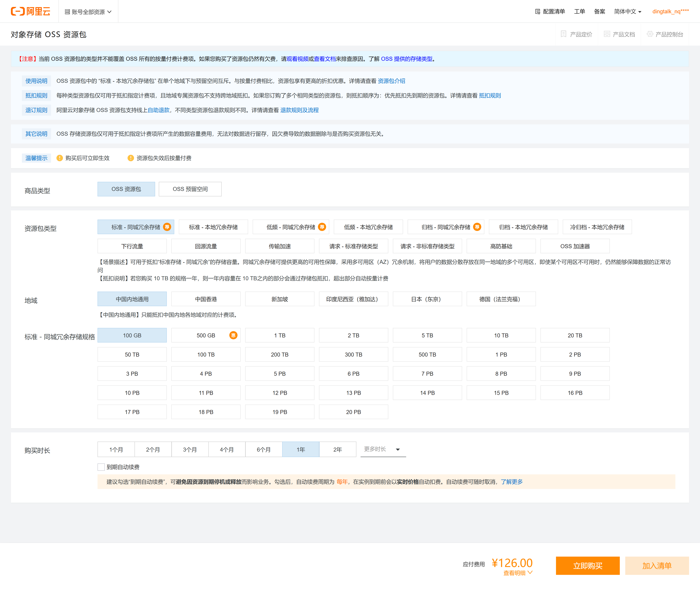Viewport: 700px width, 589px height.
Task: Open 工单 in the top navigation
Action: pos(580,12)
